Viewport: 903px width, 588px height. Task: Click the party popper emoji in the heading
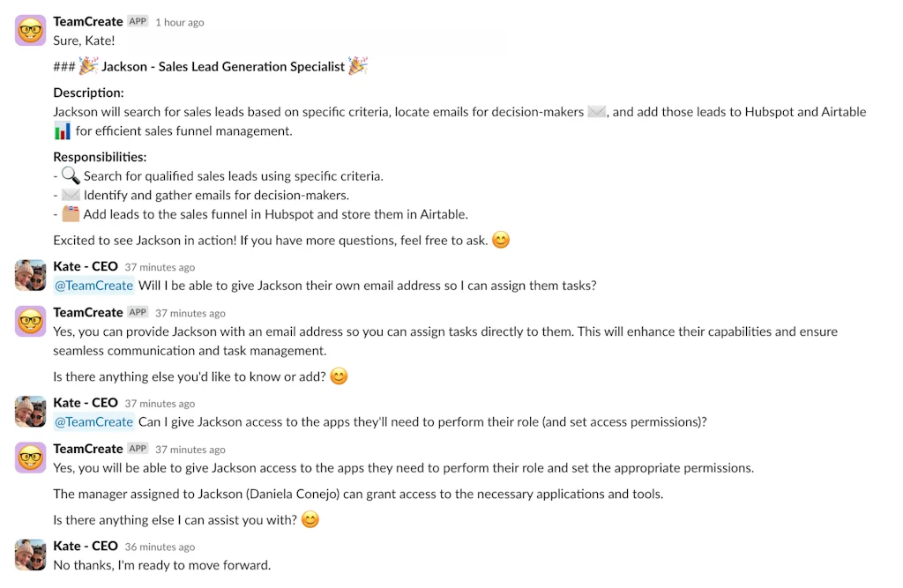click(x=88, y=65)
